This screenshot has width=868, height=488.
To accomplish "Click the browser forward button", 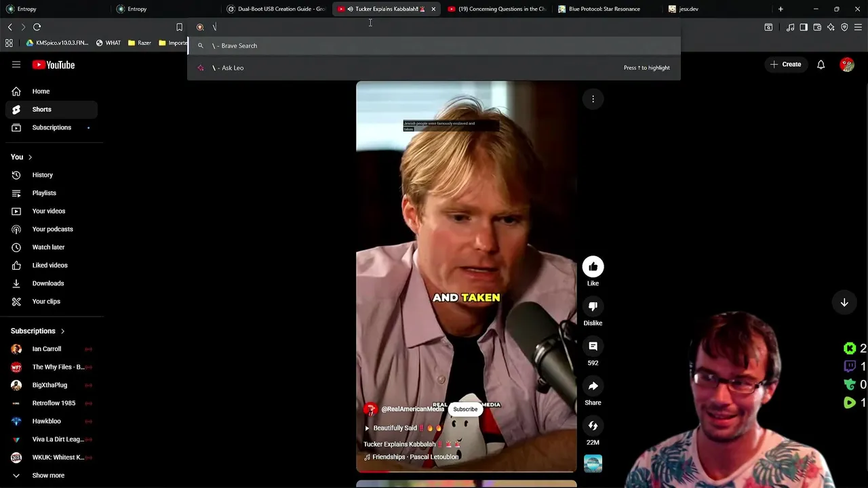I will [x=22, y=27].
